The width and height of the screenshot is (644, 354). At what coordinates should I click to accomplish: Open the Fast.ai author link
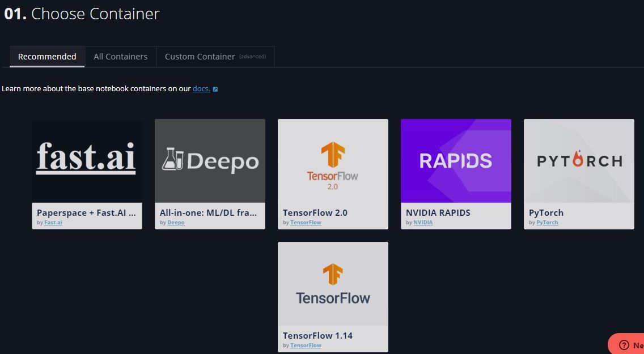click(x=53, y=223)
